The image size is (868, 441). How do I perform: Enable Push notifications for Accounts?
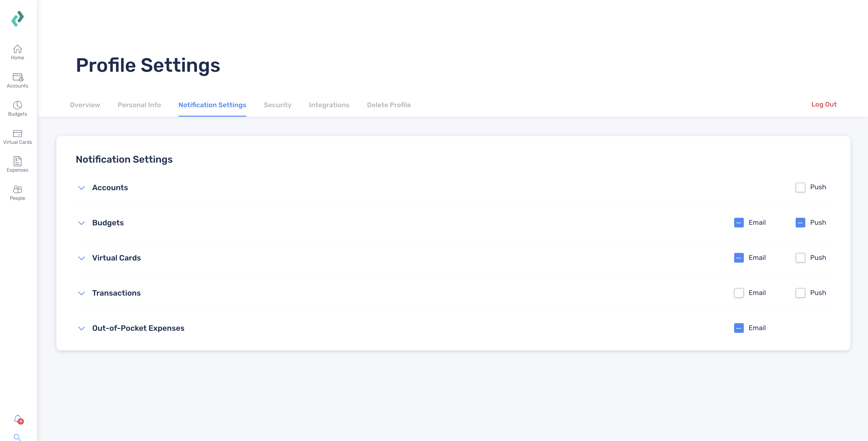pos(800,187)
